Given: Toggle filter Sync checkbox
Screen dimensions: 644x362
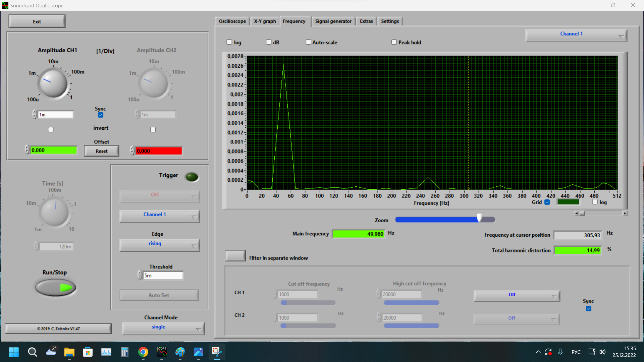Looking at the screenshot, I should pyautogui.click(x=589, y=309).
